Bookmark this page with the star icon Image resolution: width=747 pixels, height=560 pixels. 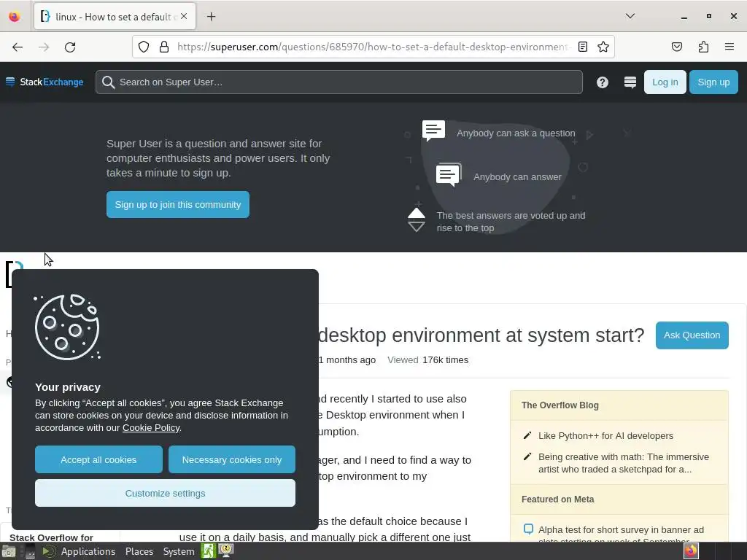pos(603,47)
